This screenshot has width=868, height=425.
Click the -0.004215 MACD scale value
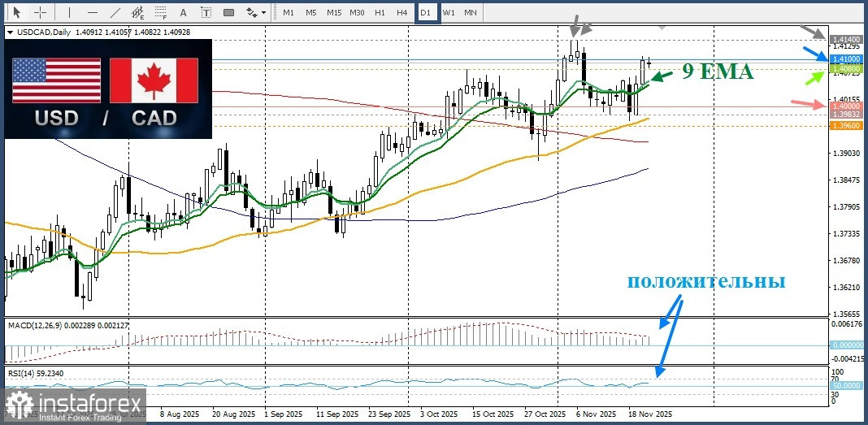[x=846, y=358]
